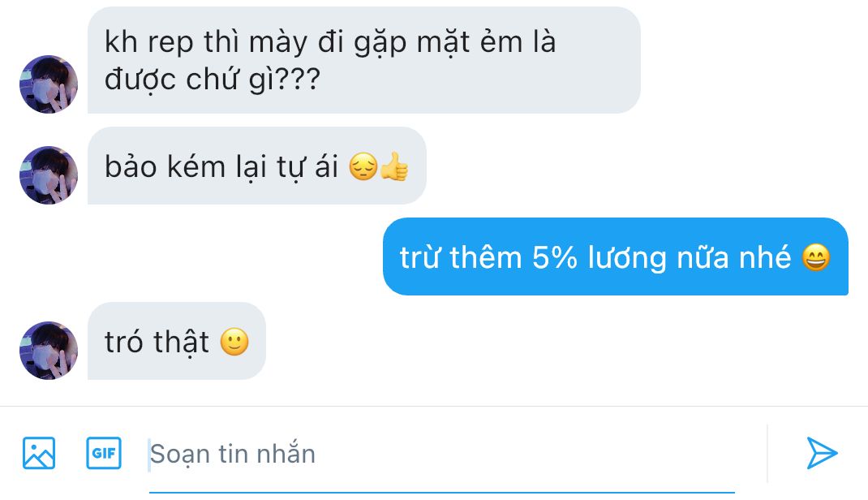Open the GIF picker
This screenshot has height=500, width=868.
[x=104, y=453]
